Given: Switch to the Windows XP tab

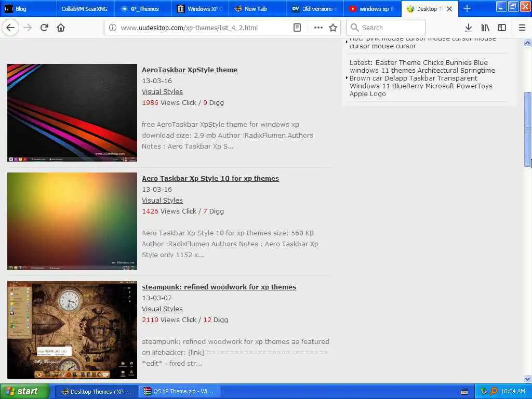Looking at the screenshot, I should click(200, 9).
